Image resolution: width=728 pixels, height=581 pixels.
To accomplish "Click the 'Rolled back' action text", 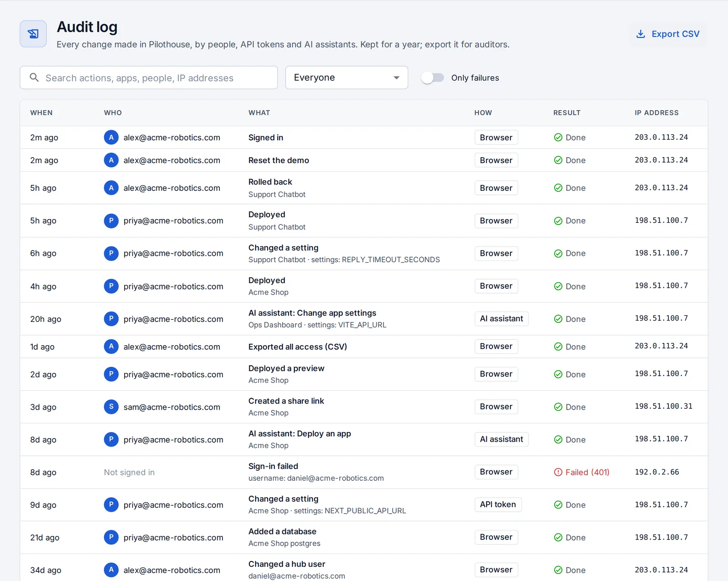I will (270, 182).
